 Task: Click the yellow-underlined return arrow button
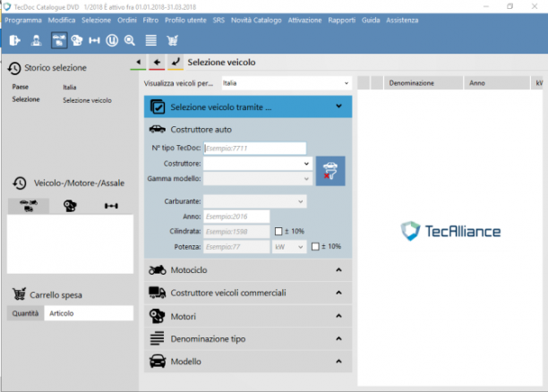click(x=176, y=63)
